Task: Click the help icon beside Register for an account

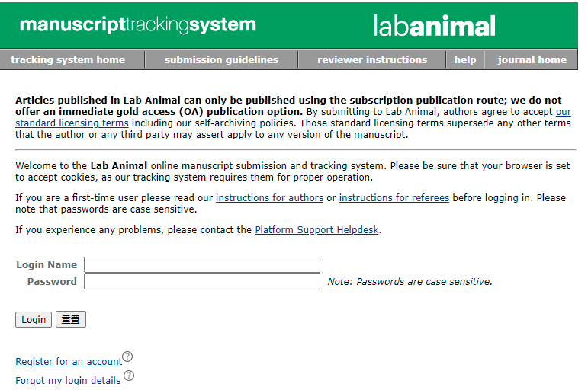Action: coord(127,356)
